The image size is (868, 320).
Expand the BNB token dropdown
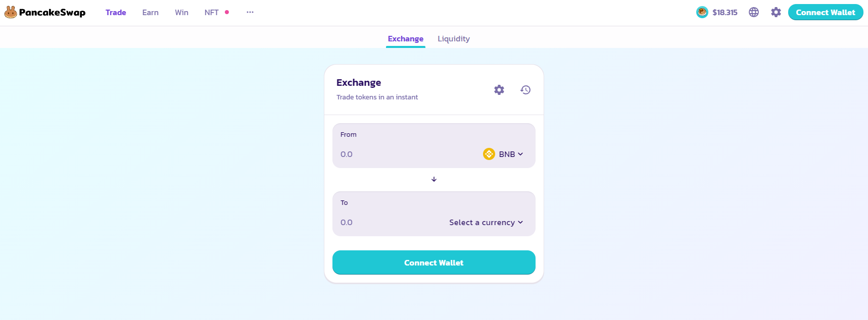[x=511, y=154]
